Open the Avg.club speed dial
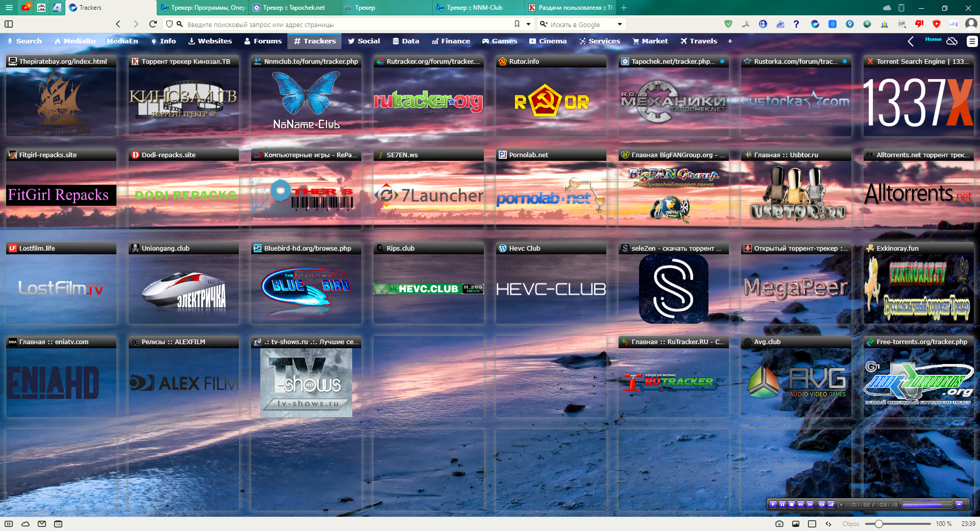The width and height of the screenshot is (980, 531). click(796, 376)
